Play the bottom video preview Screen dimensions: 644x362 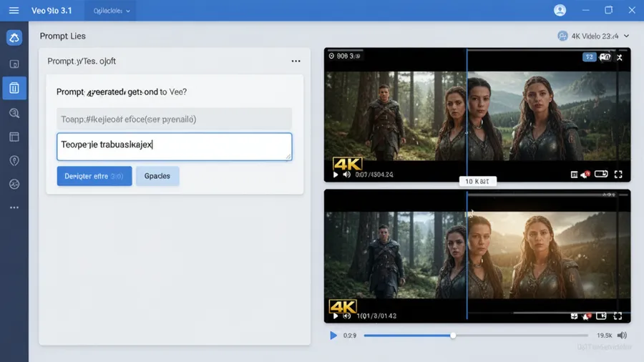[336, 316]
